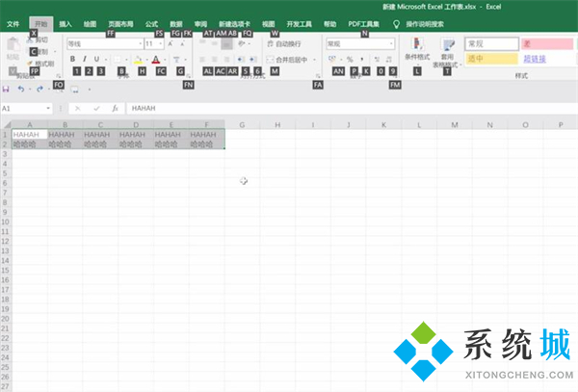
Task: Expand the Fill Color dropdown arrow
Action: coord(146,60)
